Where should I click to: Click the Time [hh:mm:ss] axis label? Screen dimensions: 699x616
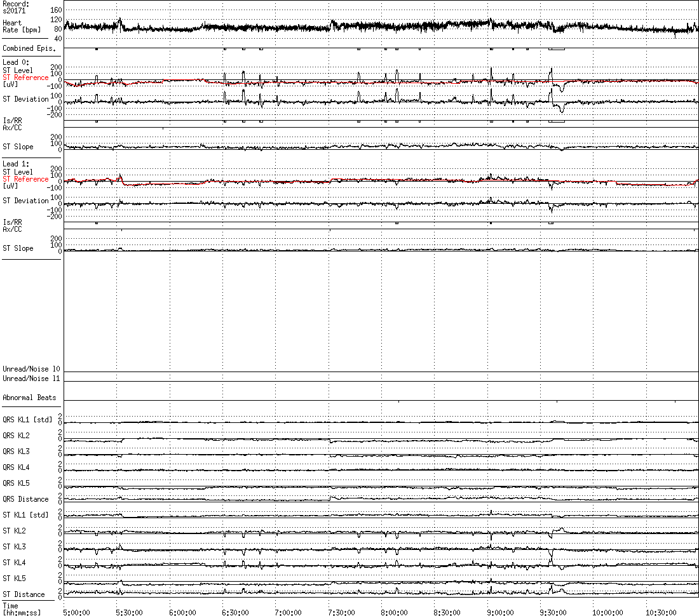pos(22,609)
